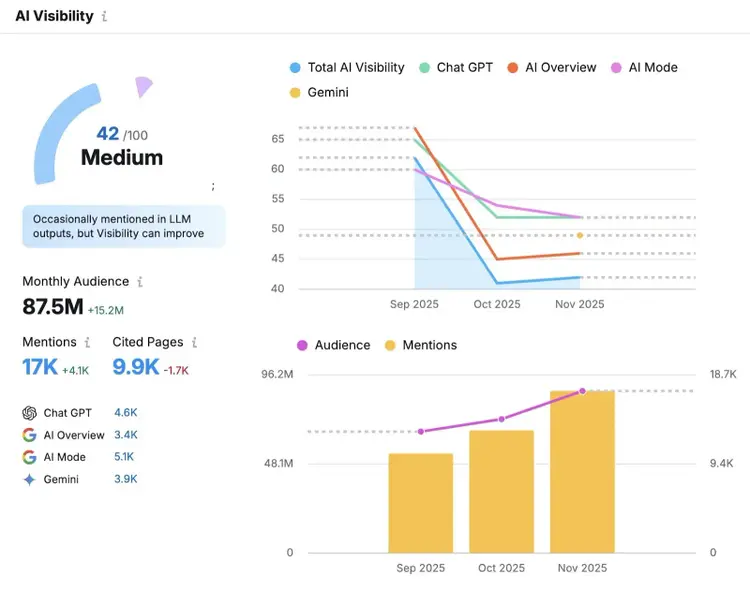This screenshot has height=591, width=750.
Task: Click the +15.2M audience change value
Action: pyautogui.click(x=106, y=310)
